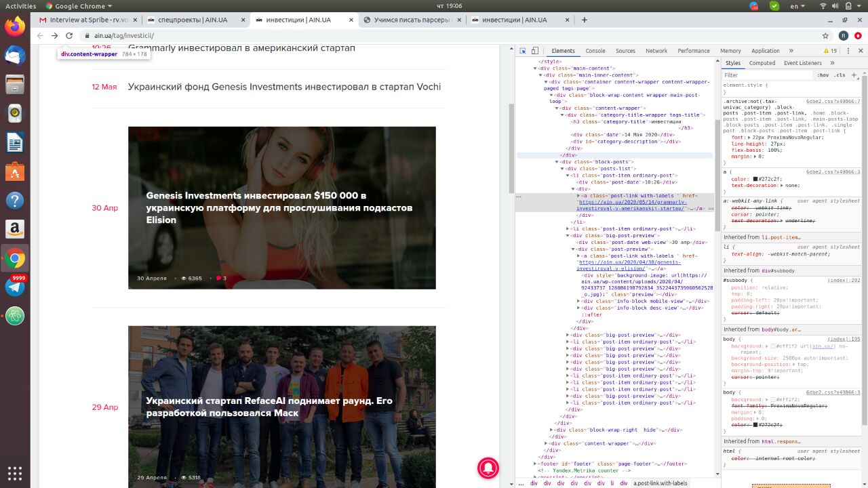Collapse the div class="posts-list" node
The height and width of the screenshot is (488, 868).
[x=563, y=169]
